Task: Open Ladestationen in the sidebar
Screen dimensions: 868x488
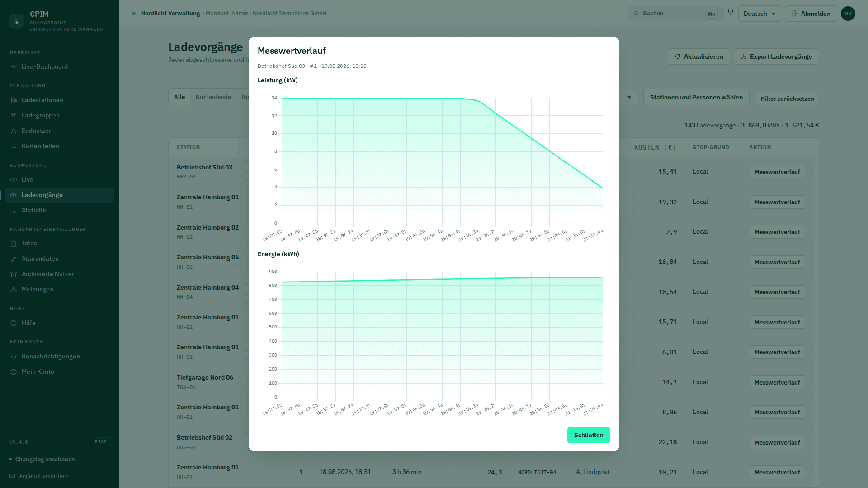Action: pyautogui.click(x=60, y=100)
